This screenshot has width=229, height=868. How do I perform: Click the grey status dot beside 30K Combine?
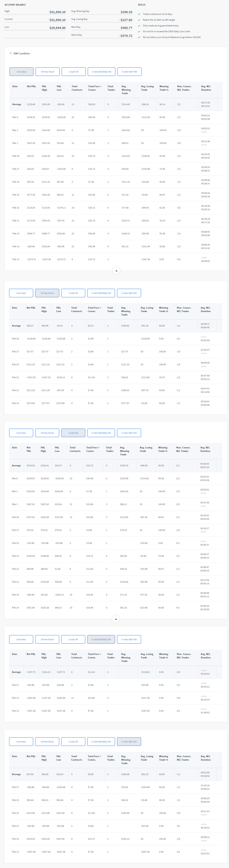point(11,53)
